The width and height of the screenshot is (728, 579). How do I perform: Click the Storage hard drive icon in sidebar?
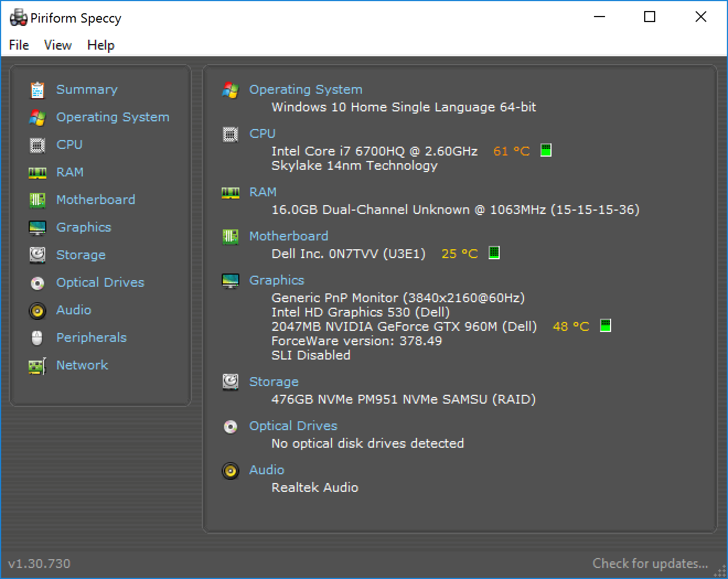click(37, 255)
